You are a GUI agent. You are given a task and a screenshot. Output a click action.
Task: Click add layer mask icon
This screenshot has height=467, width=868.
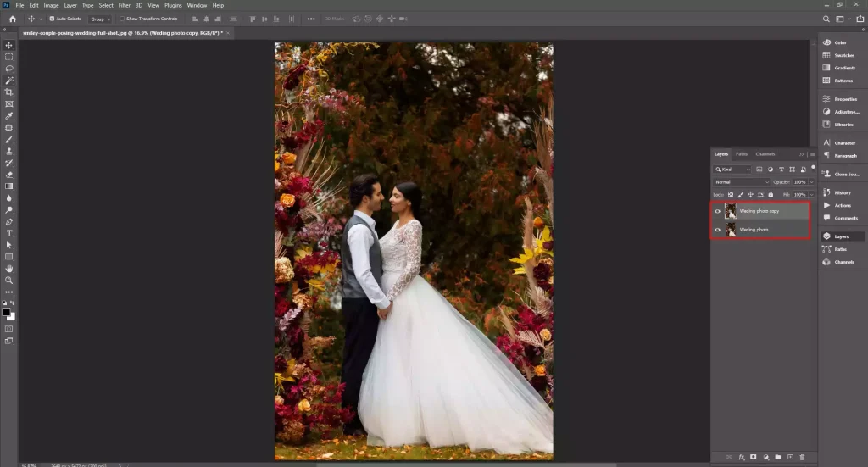[x=754, y=457]
